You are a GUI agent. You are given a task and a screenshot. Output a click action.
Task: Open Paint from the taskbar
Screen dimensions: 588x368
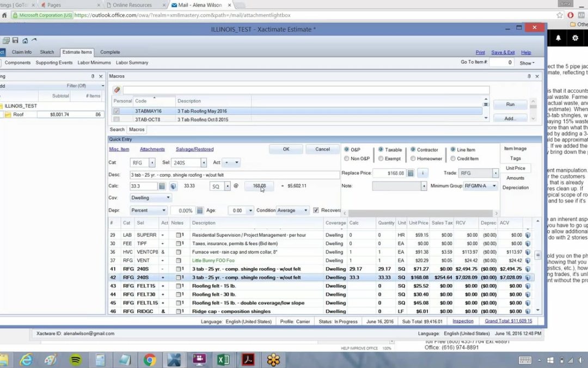51,360
